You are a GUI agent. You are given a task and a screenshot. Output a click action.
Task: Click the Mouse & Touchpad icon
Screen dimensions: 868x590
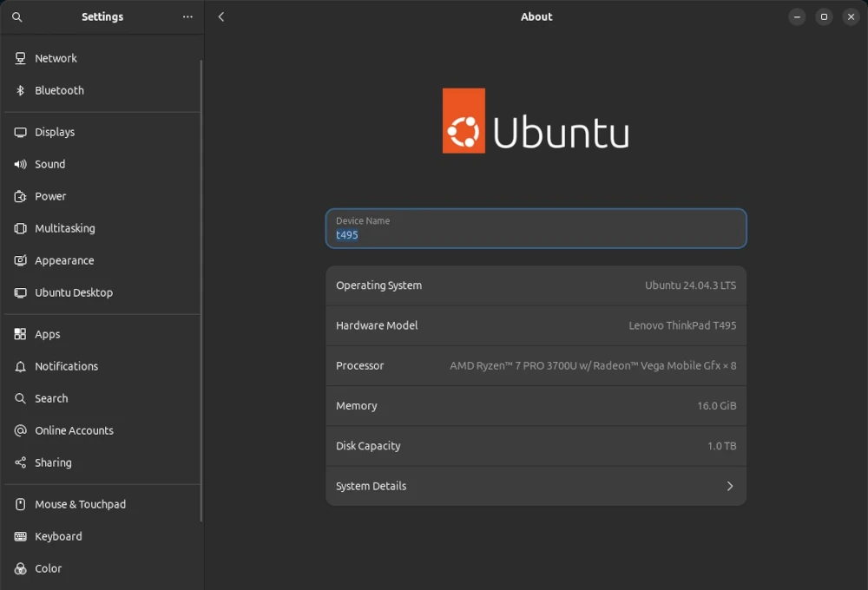(21, 504)
